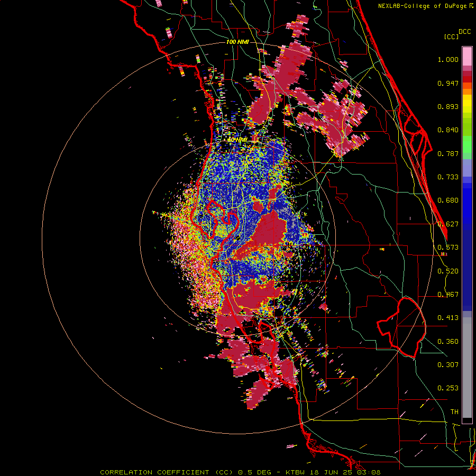Select the 0.413 scale value
Image resolution: width=476 pixels, height=476 pixels.
448,318
